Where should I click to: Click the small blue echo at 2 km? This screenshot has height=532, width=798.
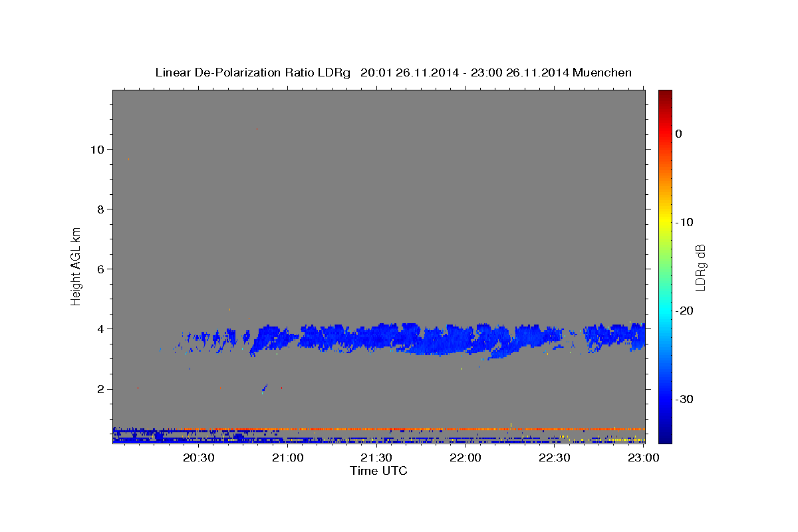click(265, 388)
